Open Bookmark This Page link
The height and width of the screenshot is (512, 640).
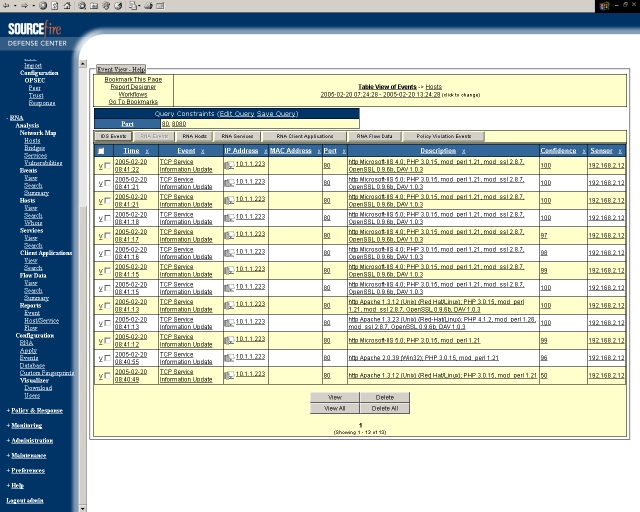(x=133, y=79)
